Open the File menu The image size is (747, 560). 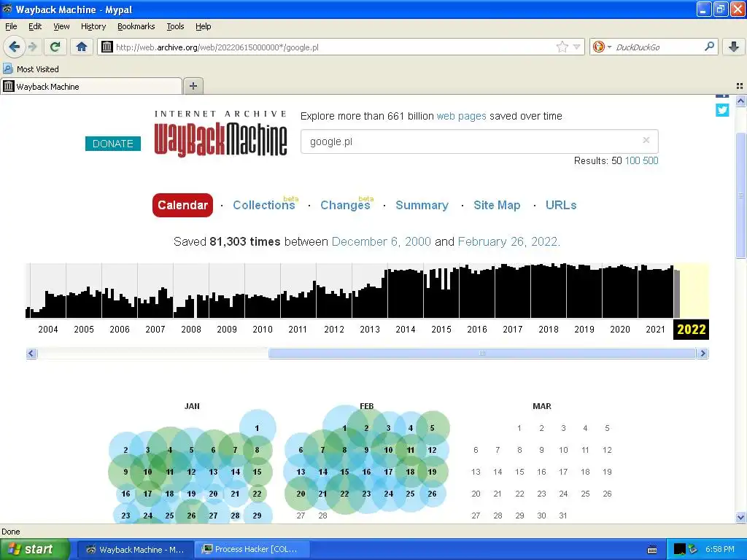point(11,26)
